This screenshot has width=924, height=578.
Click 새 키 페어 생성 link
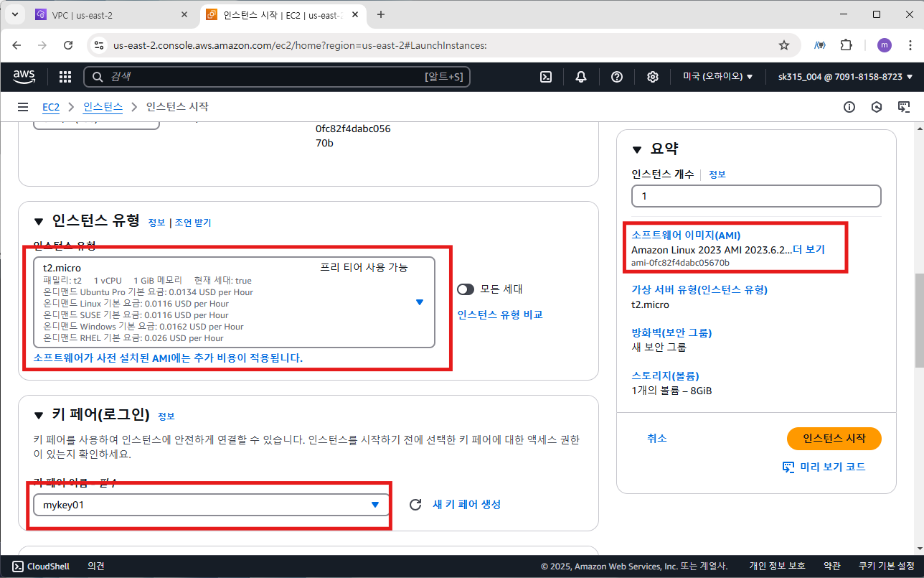coord(466,505)
